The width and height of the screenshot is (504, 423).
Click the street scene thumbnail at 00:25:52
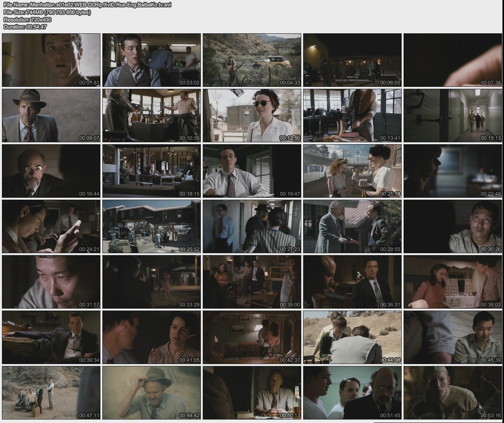click(x=152, y=226)
